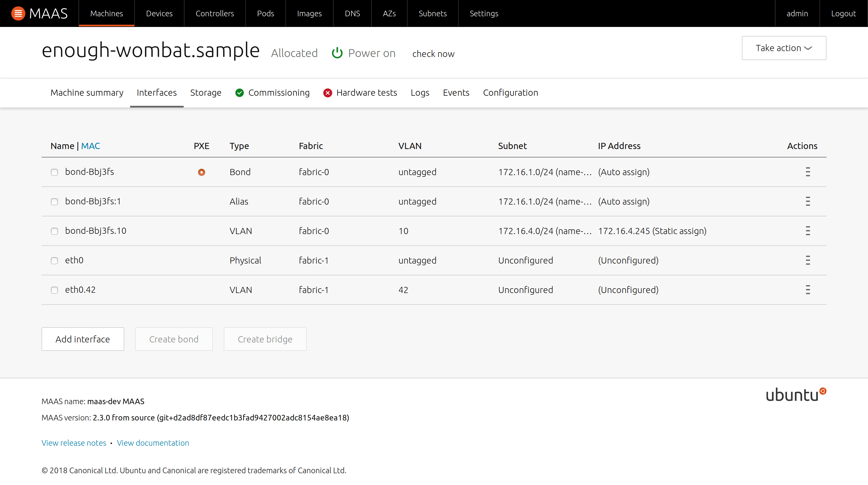Click the Ubuntu logo in footer
This screenshot has width=868, height=485.
pos(796,395)
